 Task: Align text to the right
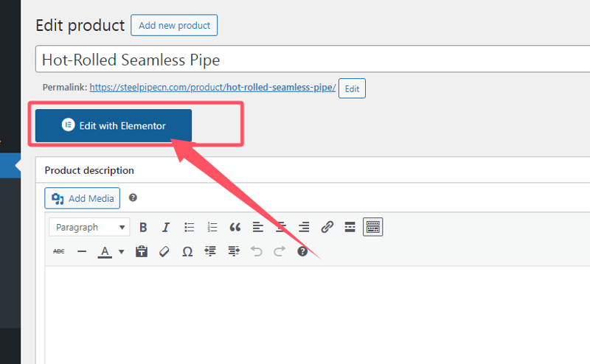[304, 227]
